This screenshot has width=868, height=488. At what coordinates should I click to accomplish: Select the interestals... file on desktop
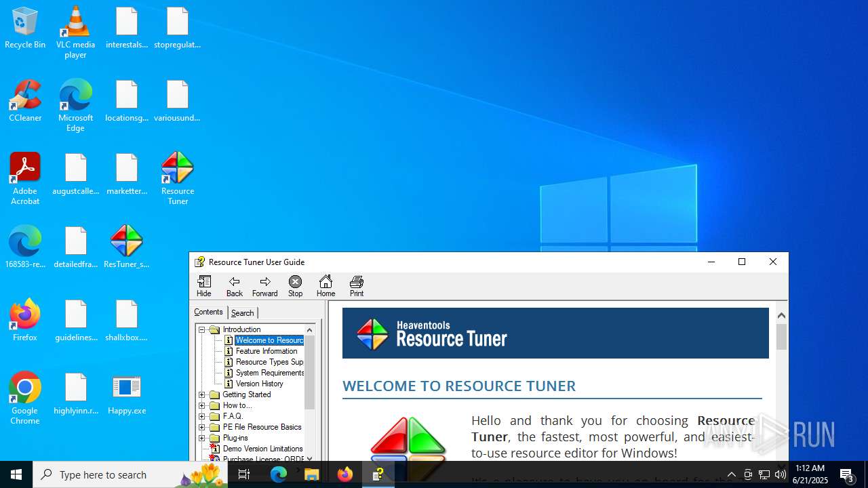point(127,28)
